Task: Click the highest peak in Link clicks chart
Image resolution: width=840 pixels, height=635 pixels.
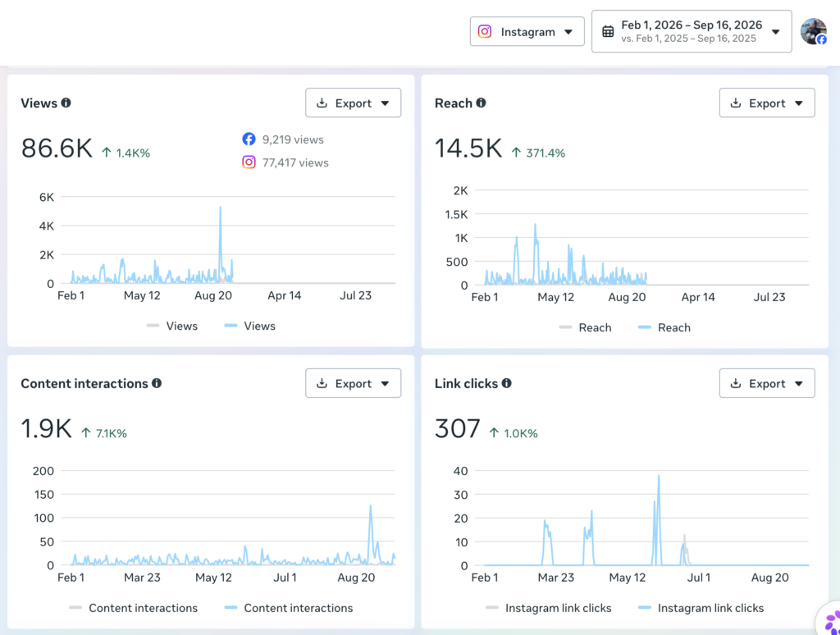Action: click(659, 476)
